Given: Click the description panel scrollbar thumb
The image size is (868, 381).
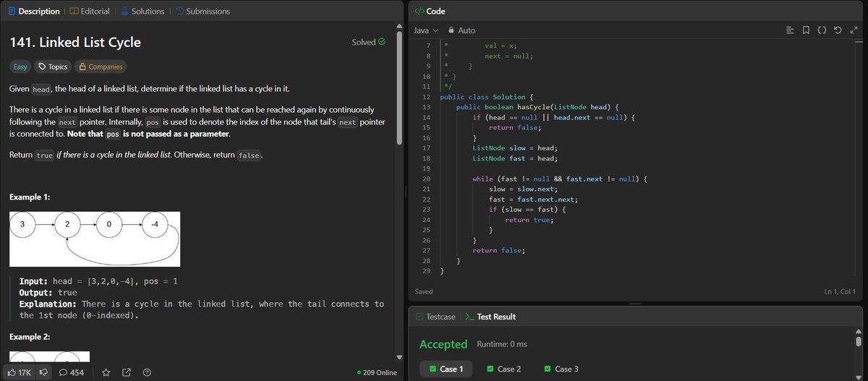Looking at the screenshot, I should pyautogui.click(x=399, y=88).
